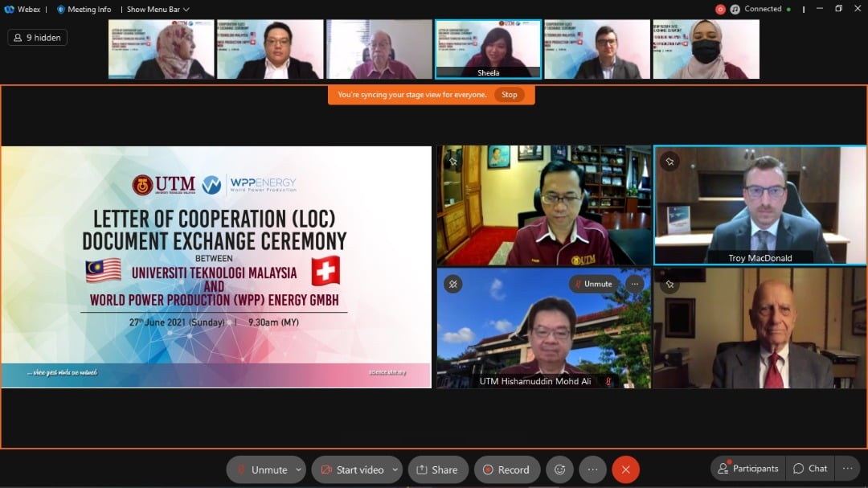Image resolution: width=868 pixels, height=488 pixels.
Task: Restore down the Webex window
Action: click(x=838, y=8)
